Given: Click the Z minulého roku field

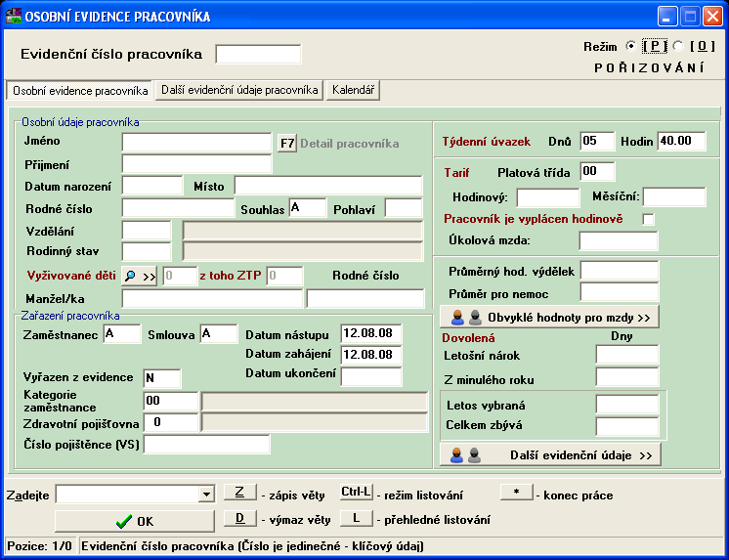Looking at the screenshot, I should click(627, 377).
